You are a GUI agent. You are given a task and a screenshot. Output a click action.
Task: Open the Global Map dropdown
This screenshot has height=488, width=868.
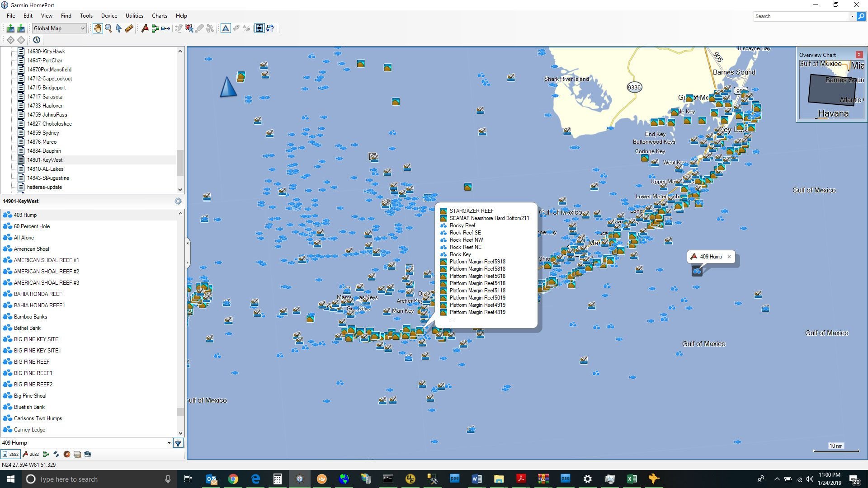click(x=59, y=28)
